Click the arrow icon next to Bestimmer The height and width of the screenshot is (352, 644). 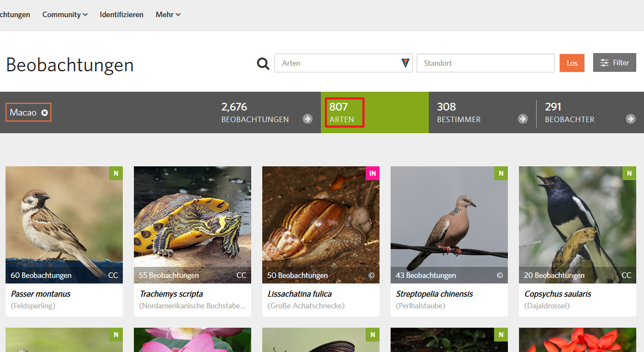[522, 119]
